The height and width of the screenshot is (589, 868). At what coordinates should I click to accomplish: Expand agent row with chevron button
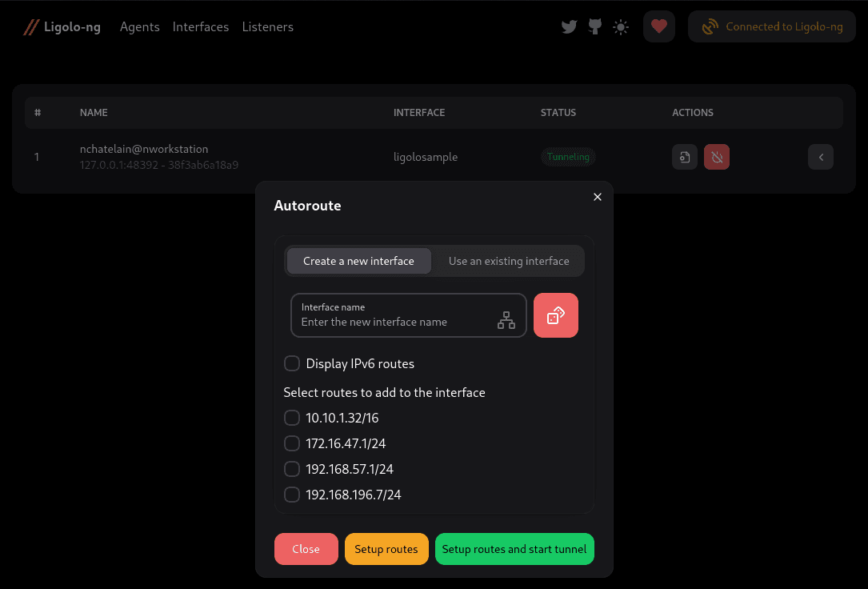click(x=820, y=157)
